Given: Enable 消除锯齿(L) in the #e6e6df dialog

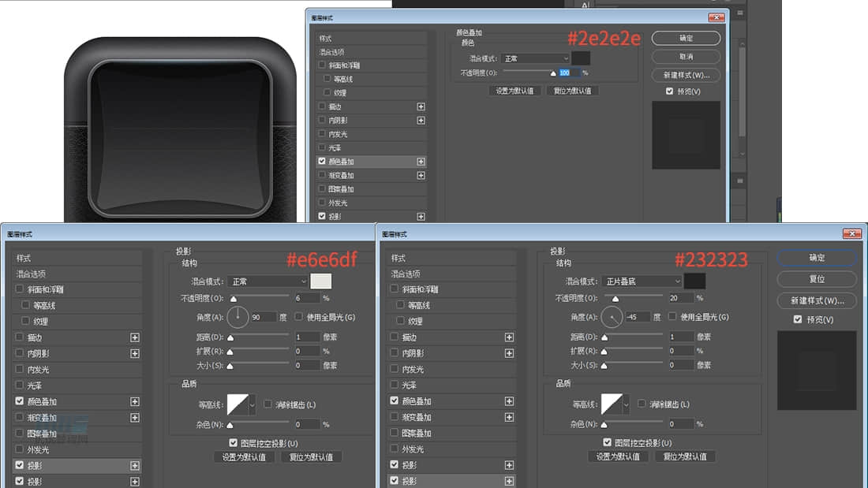Looking at the screenshot, I should [x=268, y=404].
